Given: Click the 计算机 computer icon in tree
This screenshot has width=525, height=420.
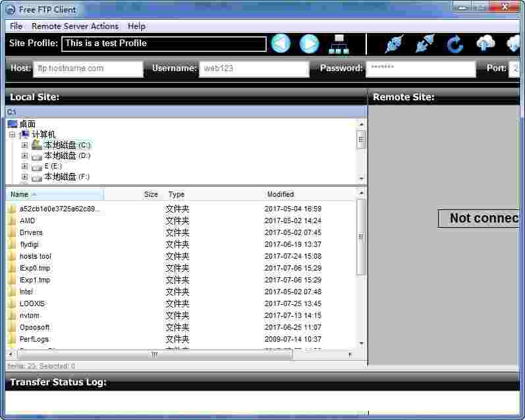Looking at the screenshot, I should [x=25, y=134].
